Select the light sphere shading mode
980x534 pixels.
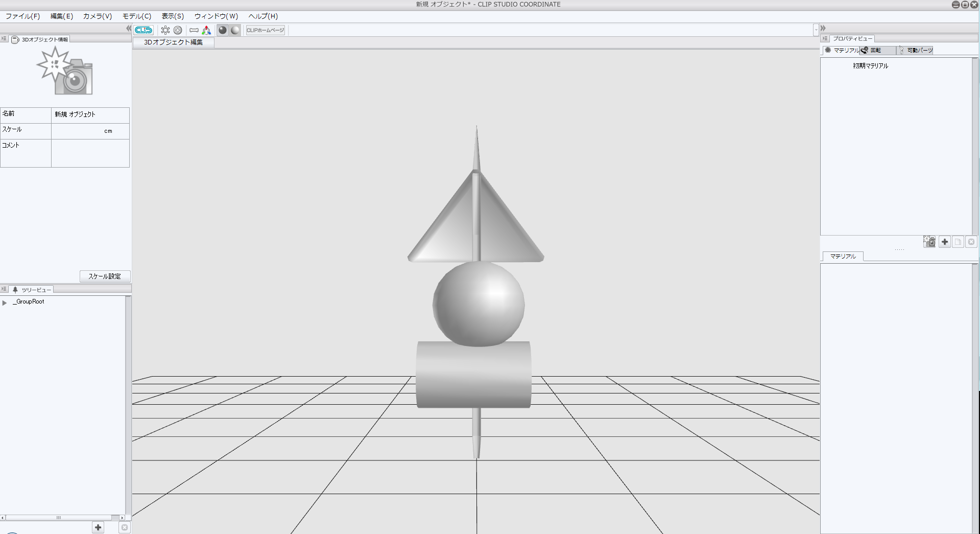(x=235, y=30)
